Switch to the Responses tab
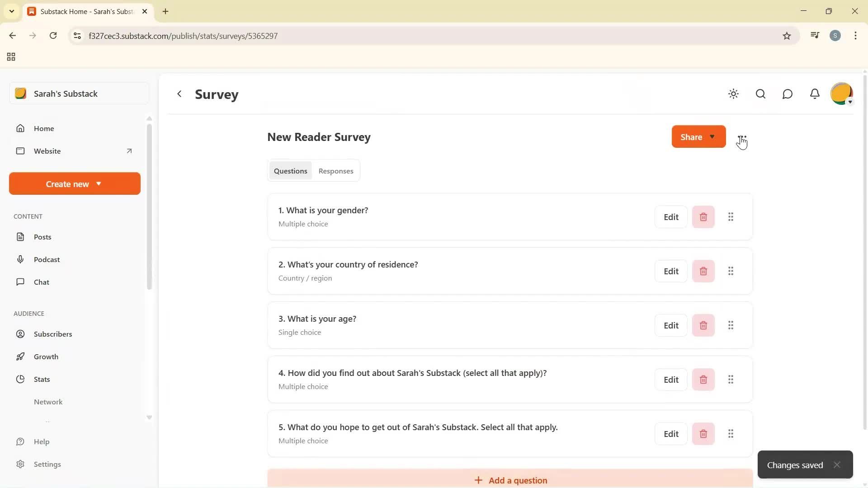Screen dimensions: 868x488 point(336,171)
